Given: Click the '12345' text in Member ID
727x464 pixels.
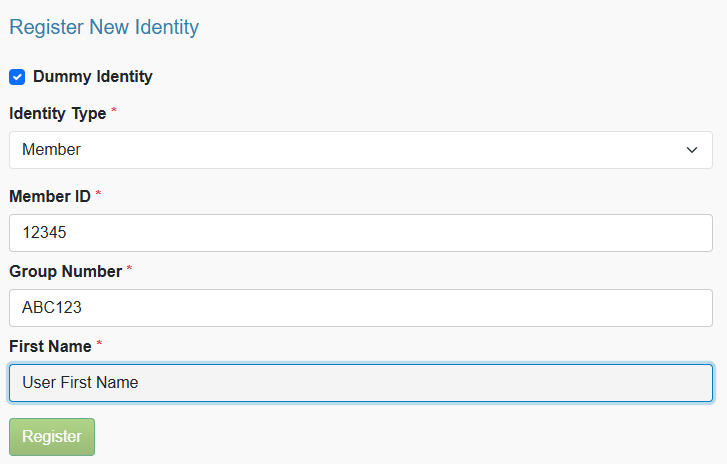Looking at the screenshot, I should [x=43, y=233].
